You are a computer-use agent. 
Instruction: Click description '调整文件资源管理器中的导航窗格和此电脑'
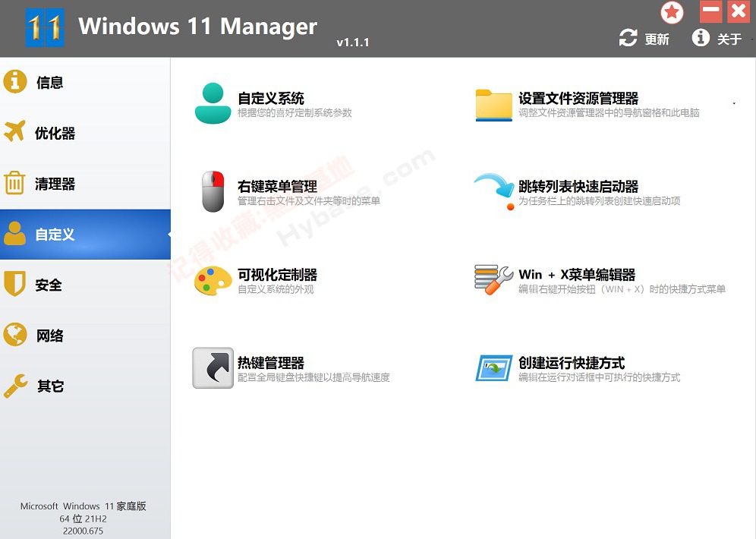609,113
